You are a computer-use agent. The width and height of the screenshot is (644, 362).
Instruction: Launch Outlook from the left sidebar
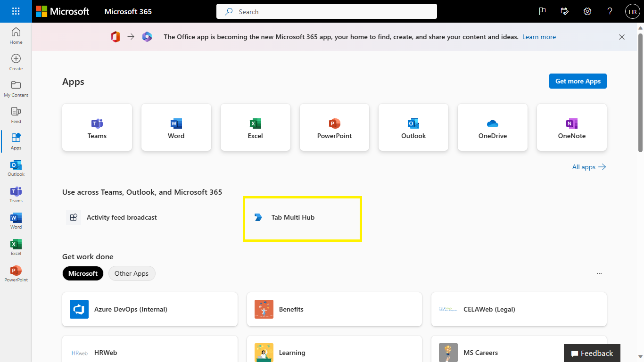[16, 168]
